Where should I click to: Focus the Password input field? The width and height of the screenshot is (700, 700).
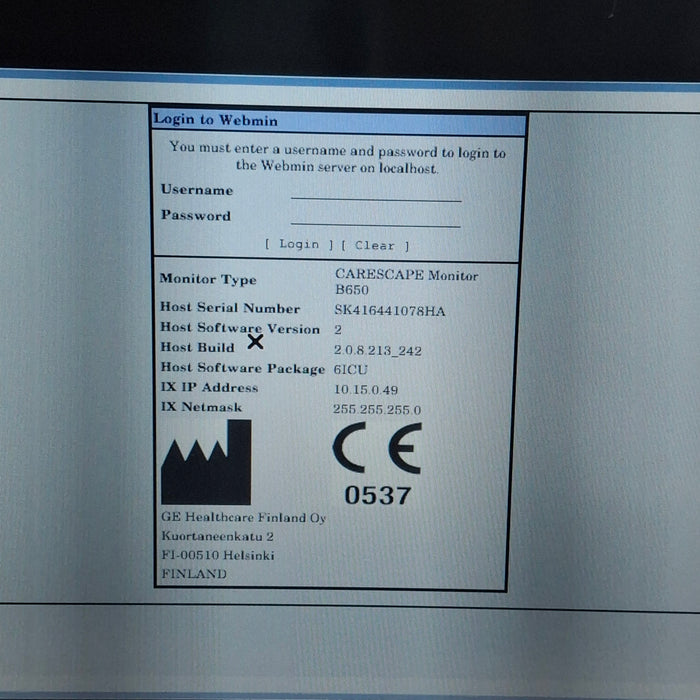coord(376,217)
